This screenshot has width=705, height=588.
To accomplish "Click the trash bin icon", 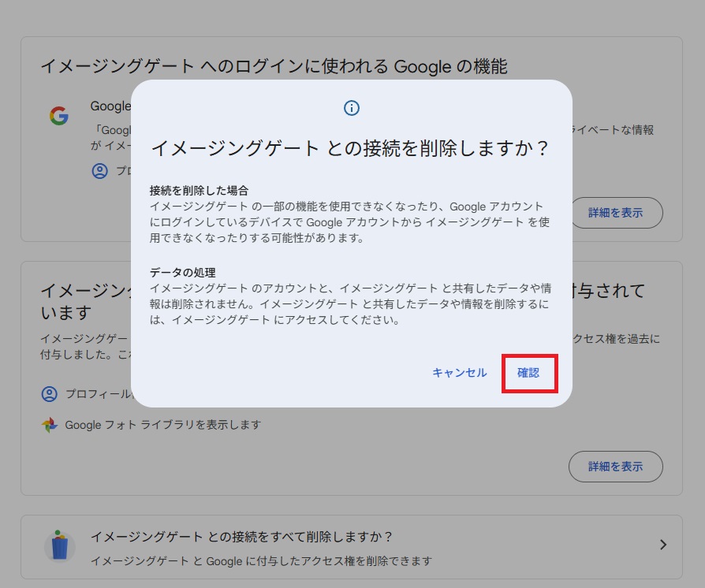I will [x=60, y=547].
